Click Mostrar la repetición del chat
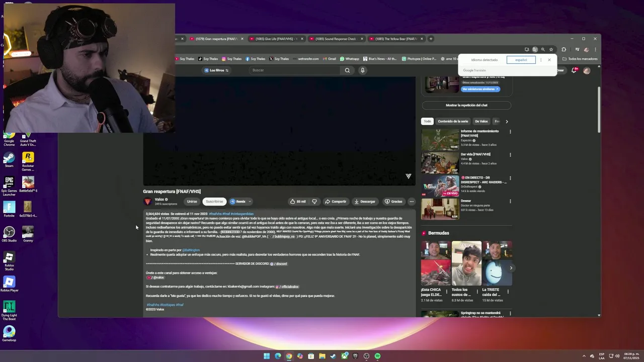This screenshot has width=644, height=362. coord(466,105)
